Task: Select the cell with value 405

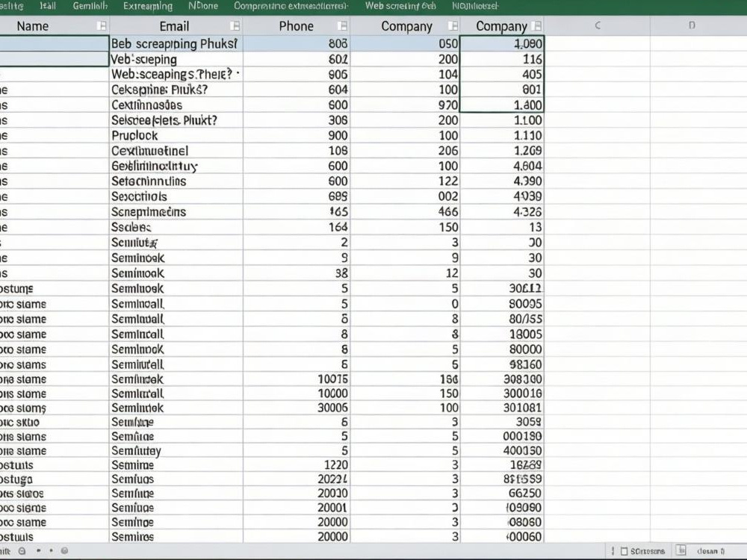Action: pos(502,74)
